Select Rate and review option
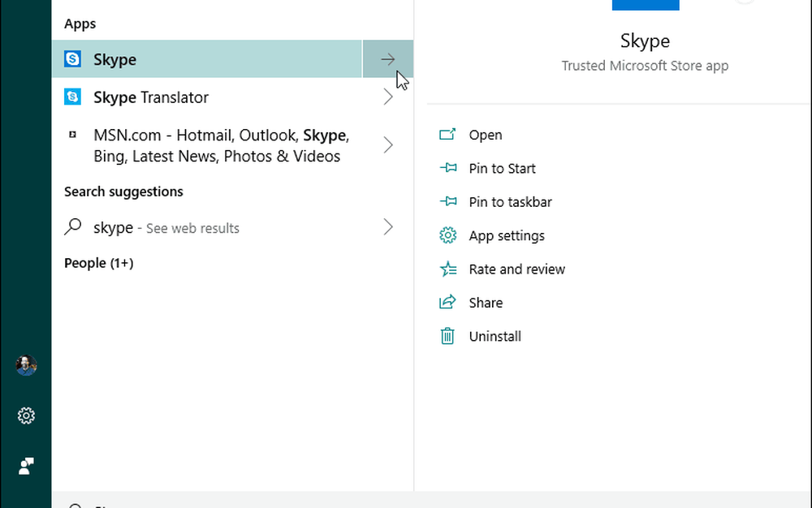Viewport: 812px width, 508px height. 516,269
